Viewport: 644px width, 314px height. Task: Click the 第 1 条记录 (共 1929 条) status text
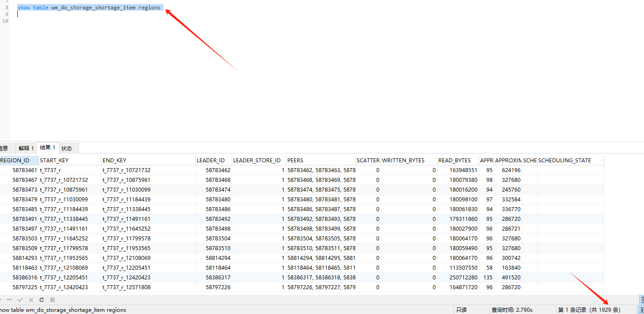tap(589, 310)
